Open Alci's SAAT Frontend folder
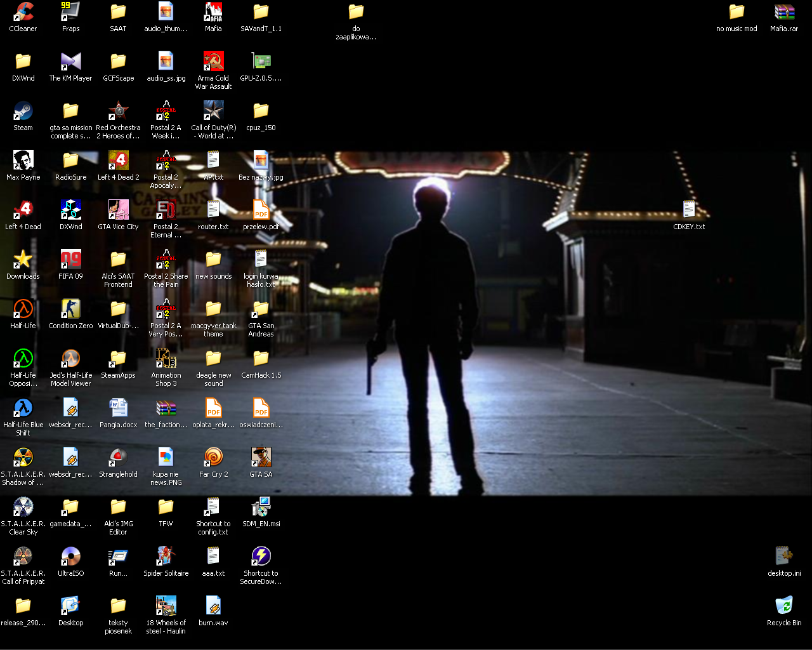Image resolution: width=812 pixels, height=650 pixels. pos(118,259)
